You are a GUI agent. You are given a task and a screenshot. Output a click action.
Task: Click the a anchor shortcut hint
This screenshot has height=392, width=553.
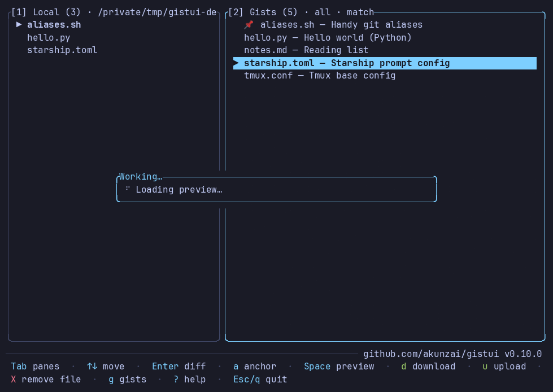point(255,366)
